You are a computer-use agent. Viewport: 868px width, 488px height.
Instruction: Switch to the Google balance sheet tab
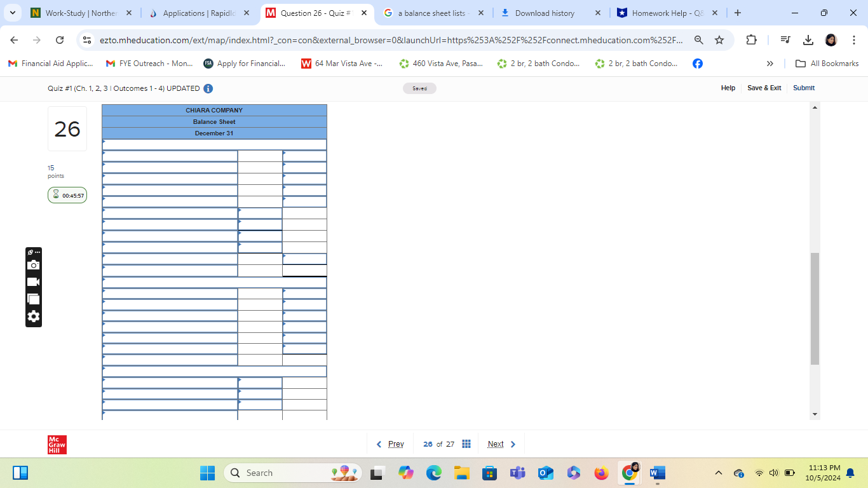click(435, 13)
